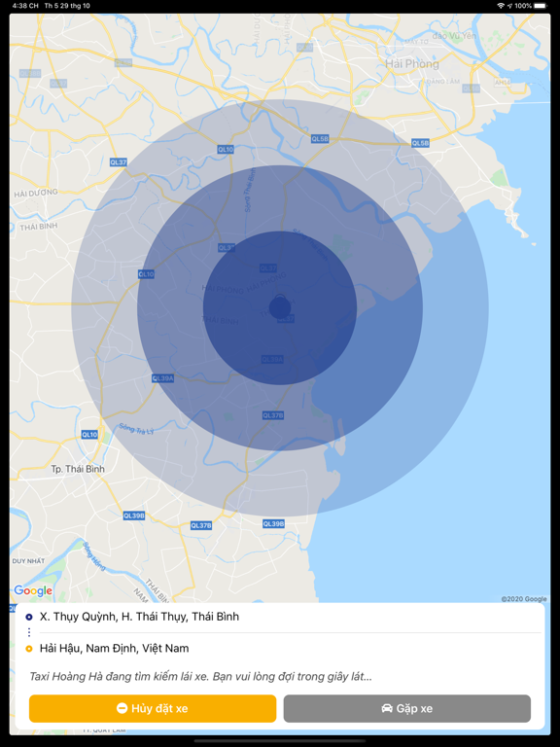Open the Google logo link on map
The height and width of the screenshot is (747, 560).
click(x=33, y=590)
